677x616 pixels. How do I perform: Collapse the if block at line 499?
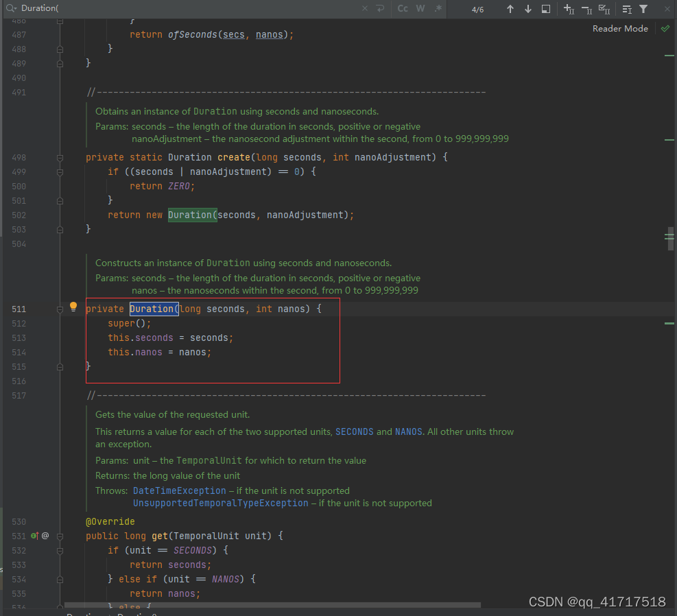pos(60,172)
